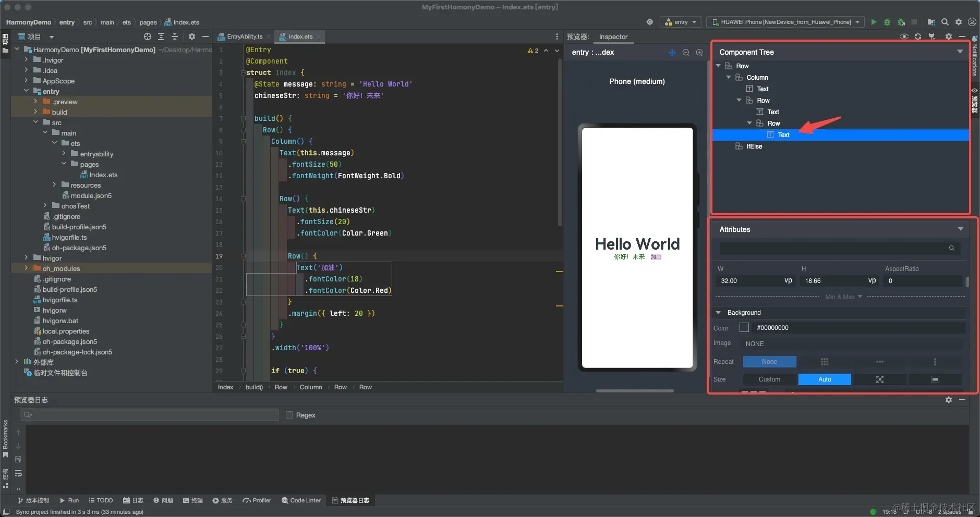Image resolution: width=980 pixels, height=517 pixels.
Task: Zoom in the preview device
Action: pyautogui.click(x=699, y=53)
